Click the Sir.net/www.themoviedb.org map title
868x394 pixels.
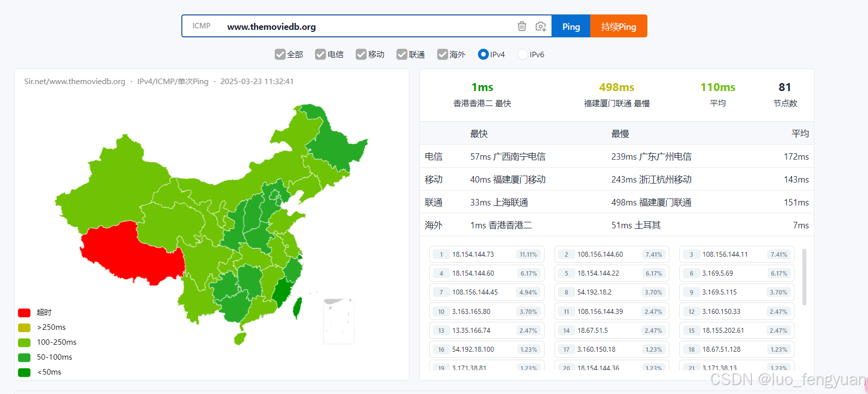75,81
